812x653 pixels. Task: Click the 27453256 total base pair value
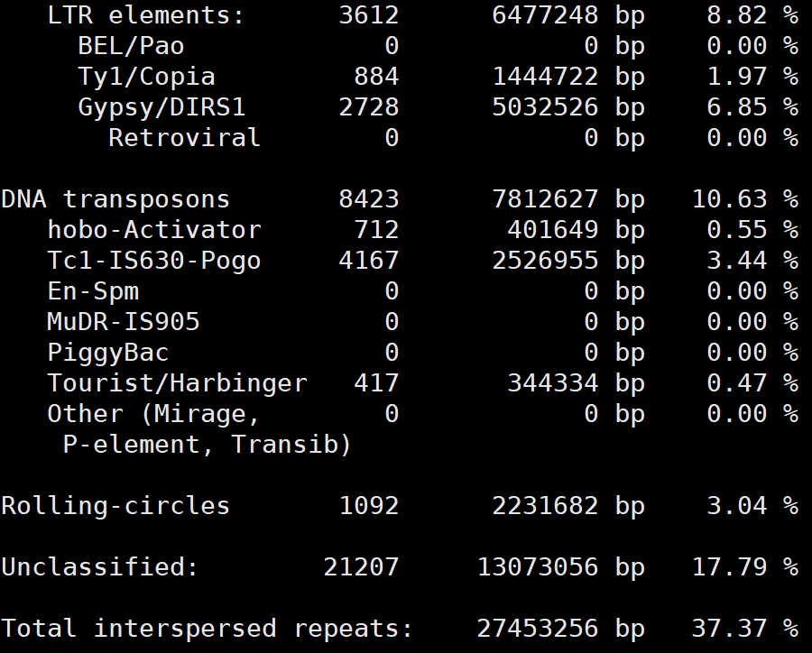[x=537, y=629]
